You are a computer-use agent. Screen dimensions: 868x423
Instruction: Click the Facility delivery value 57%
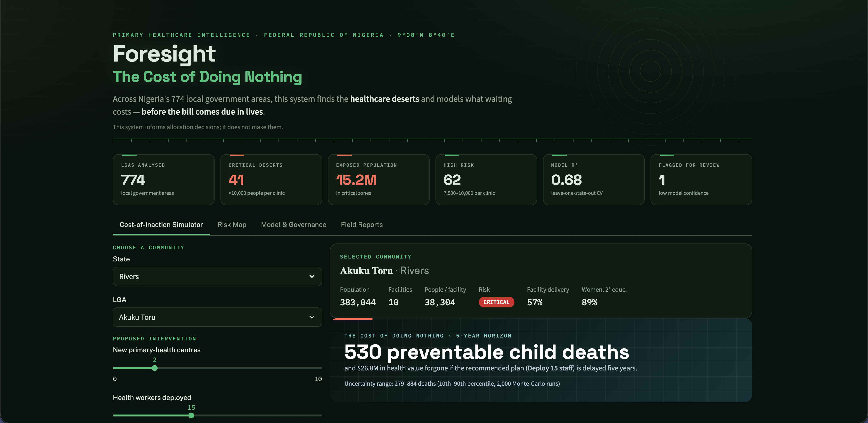click(x=535, y=302)
